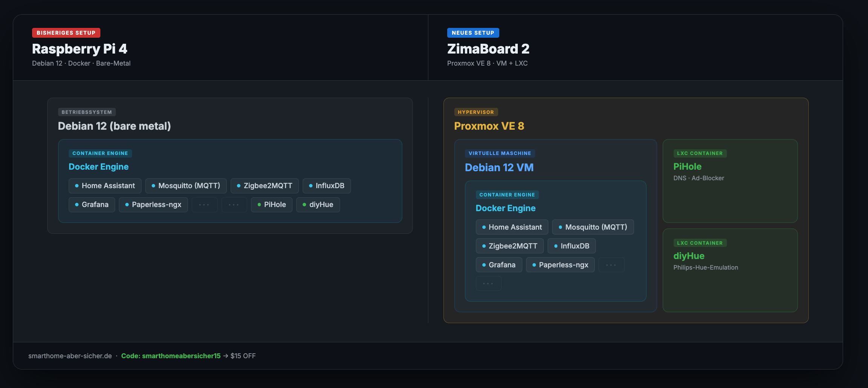
Task: Click Docker Engine title in the bare metal box
Action: 98,167
